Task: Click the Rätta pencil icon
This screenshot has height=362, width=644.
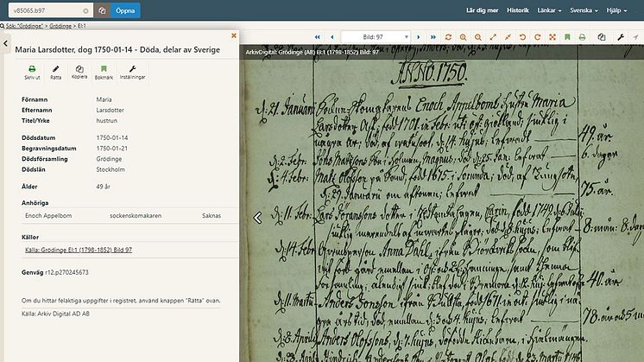Action: tap(55, 69)
